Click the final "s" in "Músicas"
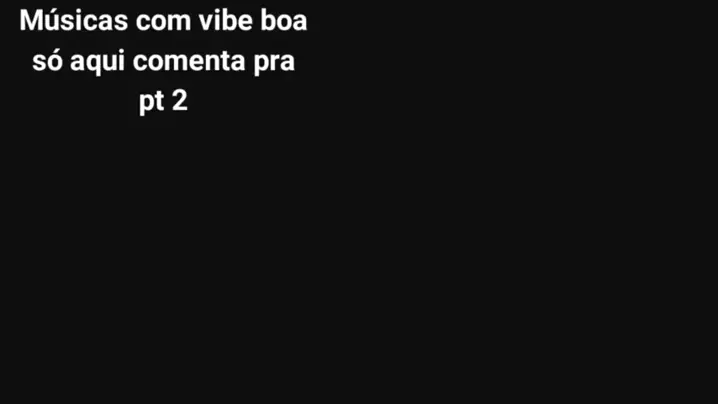718x404 pixels. [x=121, y=22]
